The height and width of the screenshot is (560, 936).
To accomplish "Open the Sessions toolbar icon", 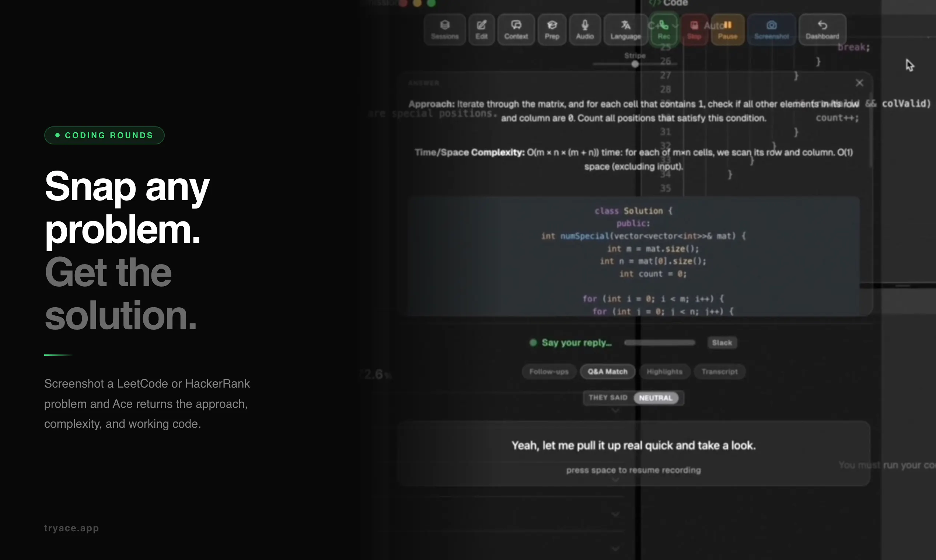I will click(x=444, y=29).
